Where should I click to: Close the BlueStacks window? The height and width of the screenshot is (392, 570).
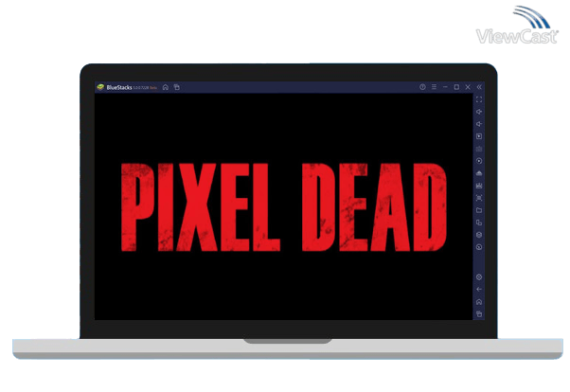468,87
